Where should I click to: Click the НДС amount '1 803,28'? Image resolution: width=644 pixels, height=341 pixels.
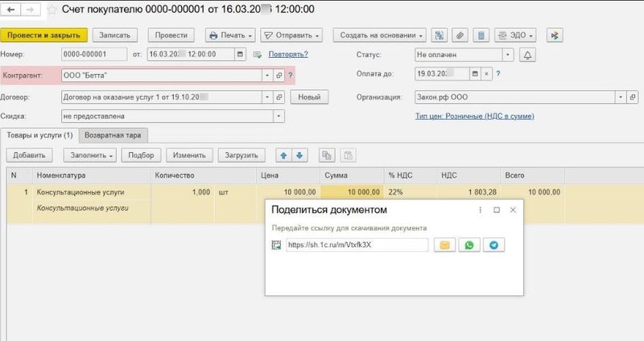[469, 192]
